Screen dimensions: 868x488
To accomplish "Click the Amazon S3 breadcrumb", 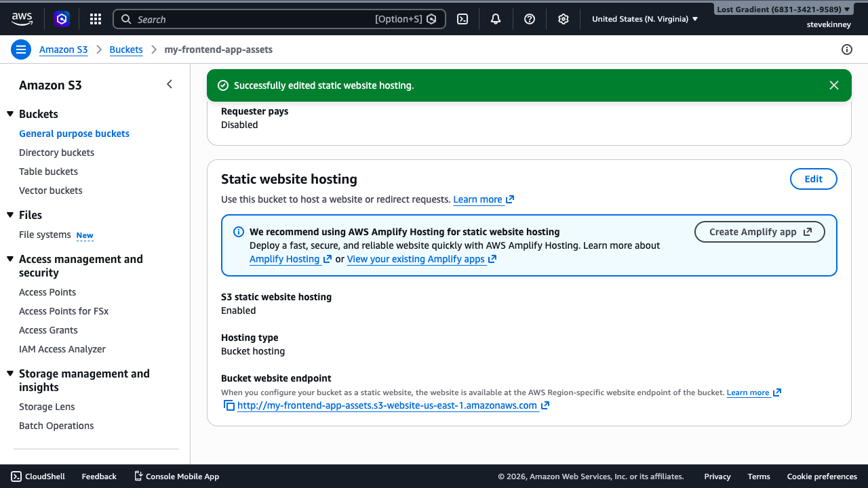I will pyautogui.click(x=63, y=49).
